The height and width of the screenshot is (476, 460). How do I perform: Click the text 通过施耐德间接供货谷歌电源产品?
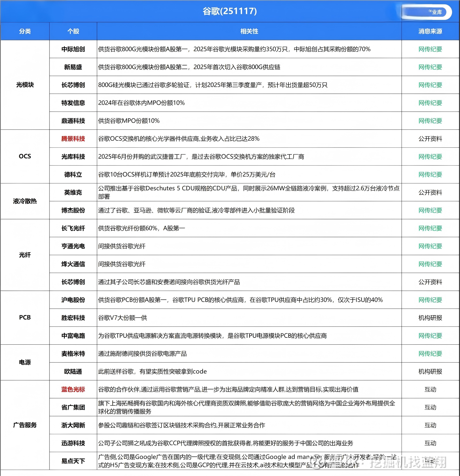click(142, 354)
